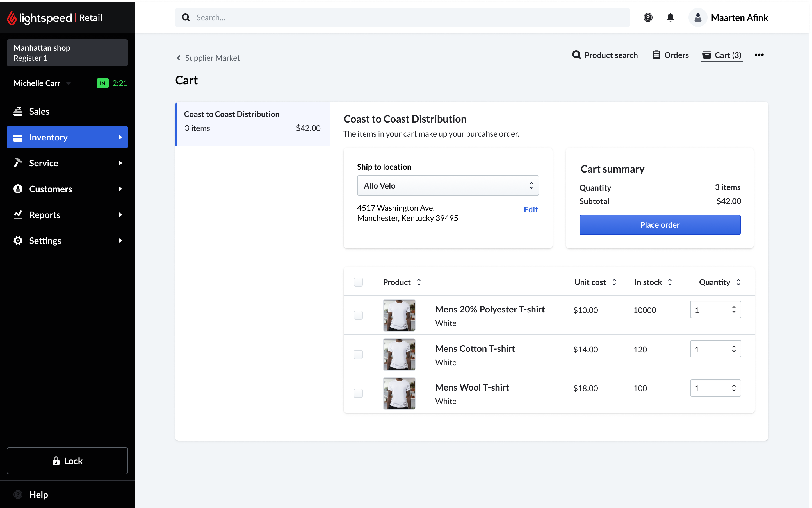Click the Settings gear icon

[x=18, y=241]
